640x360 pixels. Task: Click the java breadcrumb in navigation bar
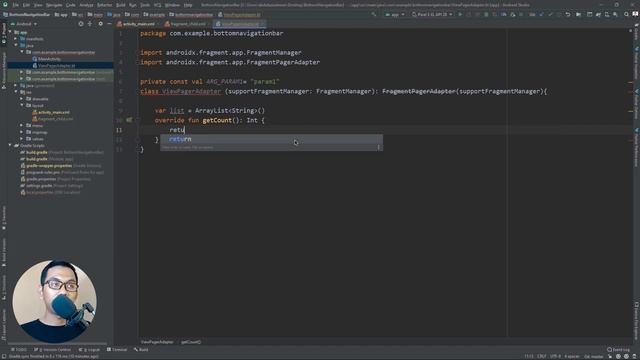114,15
